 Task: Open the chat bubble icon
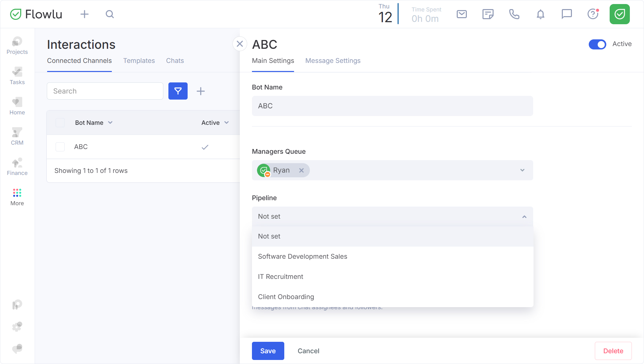coord(567,14)
